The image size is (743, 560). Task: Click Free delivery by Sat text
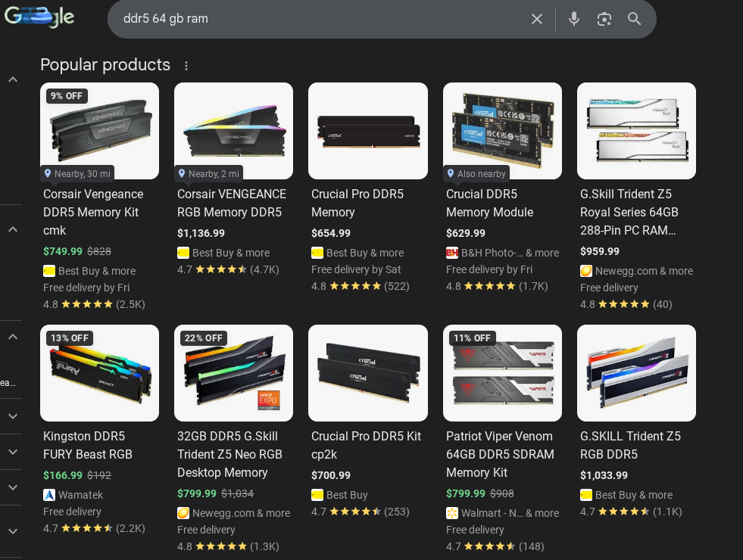(356, 270)
